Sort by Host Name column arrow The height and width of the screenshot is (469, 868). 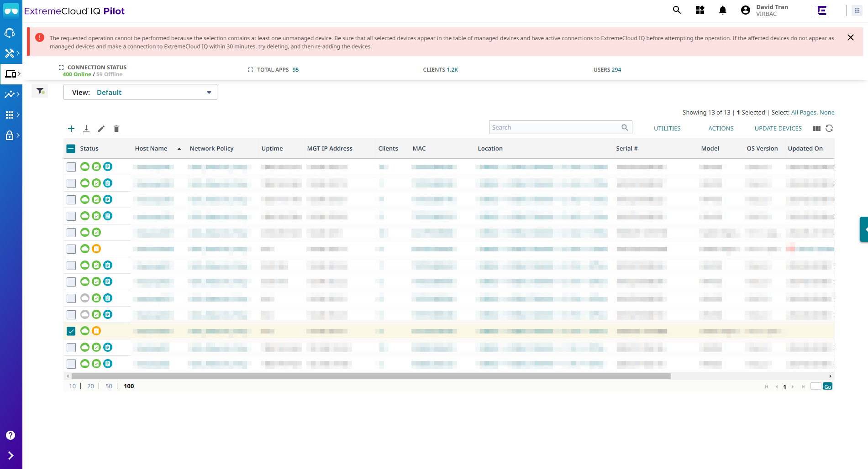click(179, 149)
